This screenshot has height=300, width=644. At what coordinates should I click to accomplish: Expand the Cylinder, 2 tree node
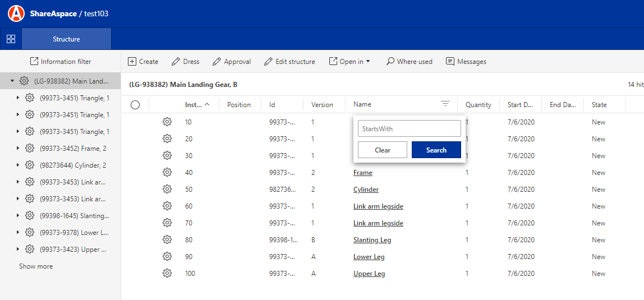click(x=18, y=165)
